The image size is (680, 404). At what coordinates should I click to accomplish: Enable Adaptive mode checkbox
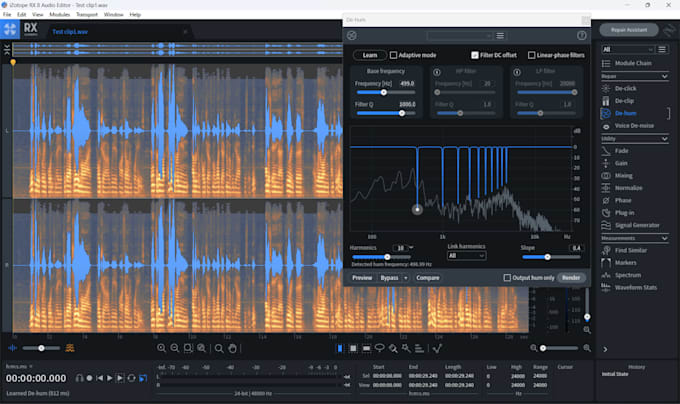tap(393, 55)
